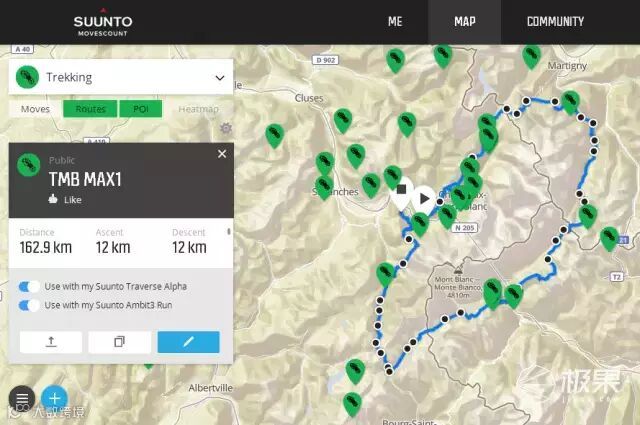Click the route start play marker
This screenshot has width=640, height=425.
[x=424, y=198]
